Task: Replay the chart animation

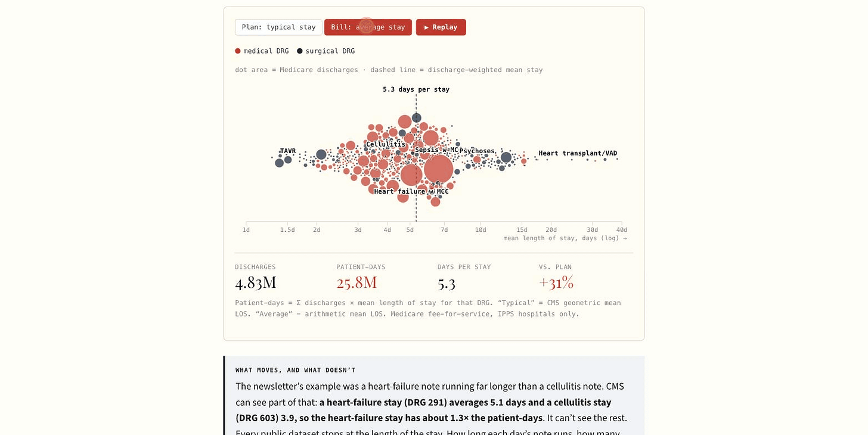Action: [441, 27]
